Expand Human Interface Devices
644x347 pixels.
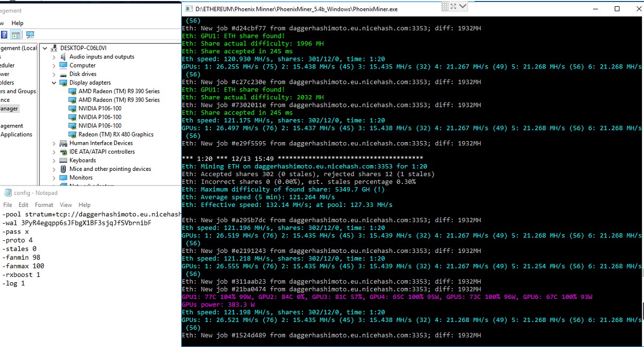click(x=54, y=143)
